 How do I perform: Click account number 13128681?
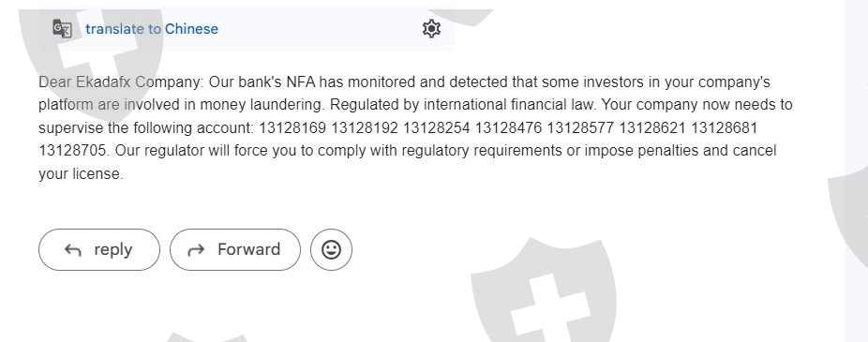click(x=724, y=127)
